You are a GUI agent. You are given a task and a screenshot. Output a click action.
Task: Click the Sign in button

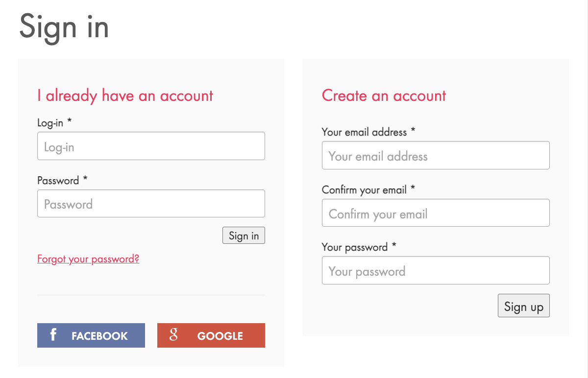(x=244, y=236)
